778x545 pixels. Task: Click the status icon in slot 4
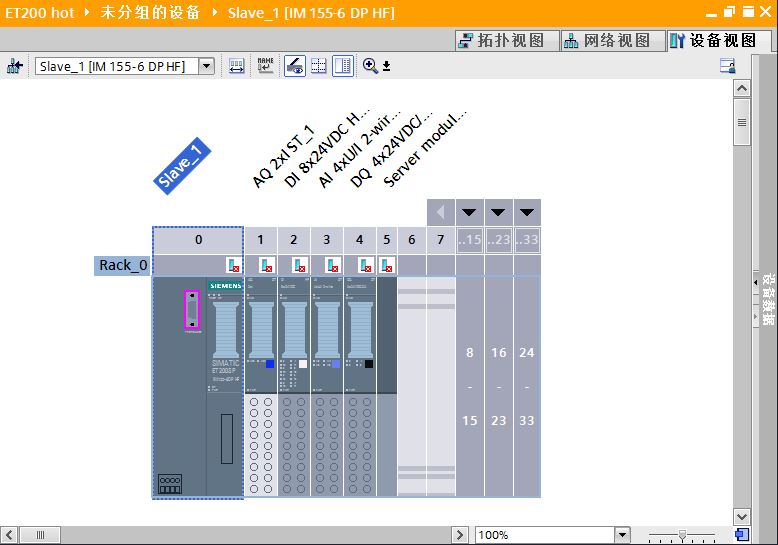pos(366,266)
